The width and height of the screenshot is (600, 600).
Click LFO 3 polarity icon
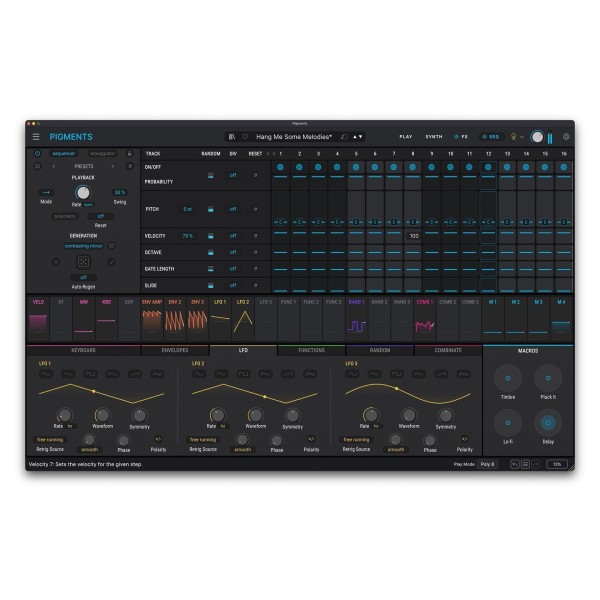tap(465, 439)
